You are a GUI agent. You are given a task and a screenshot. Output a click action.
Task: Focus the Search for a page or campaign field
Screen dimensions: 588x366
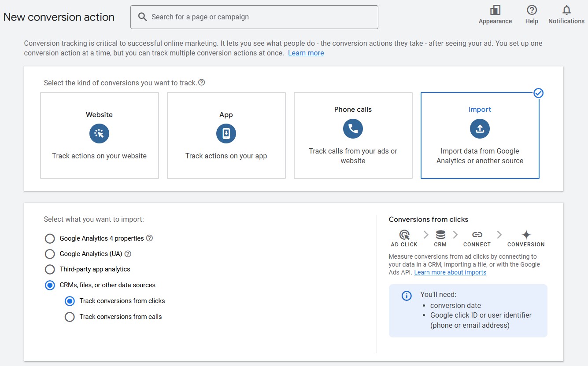(x=254, y=17)
